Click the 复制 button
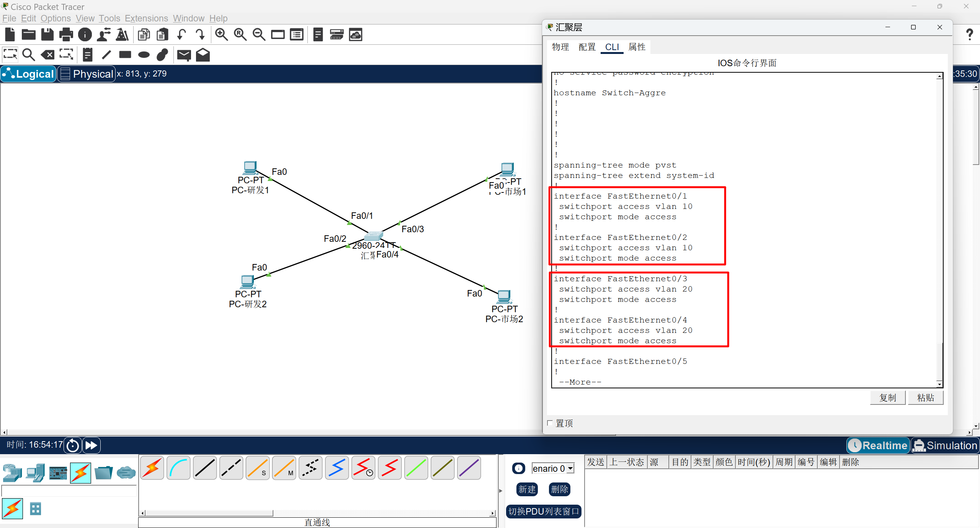The height and width of the screenshot is (528, 980). click(x=887, y=398)
